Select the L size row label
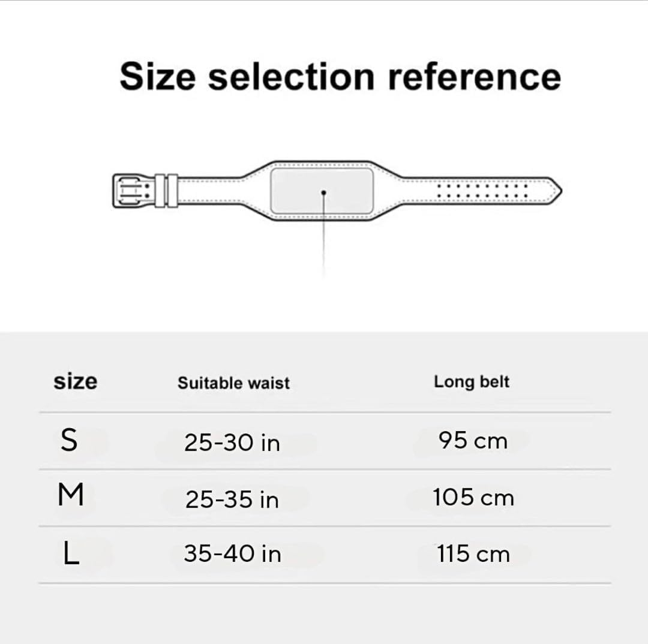This screenshot has height=644, width=648. tap(71, 553)
